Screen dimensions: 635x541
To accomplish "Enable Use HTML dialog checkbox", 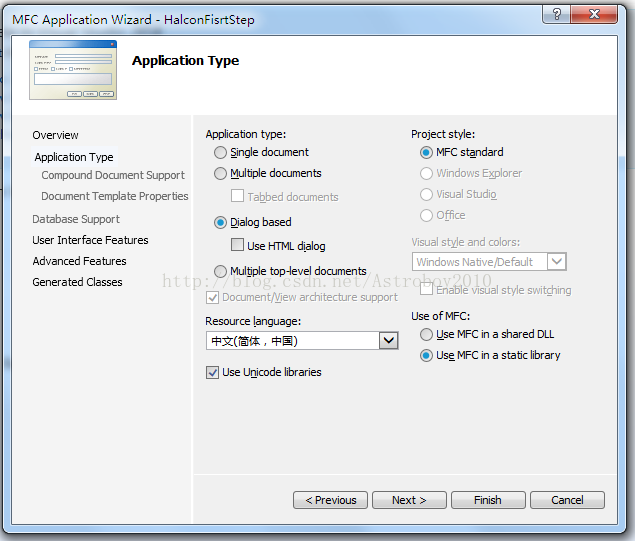I will [237, 245].
